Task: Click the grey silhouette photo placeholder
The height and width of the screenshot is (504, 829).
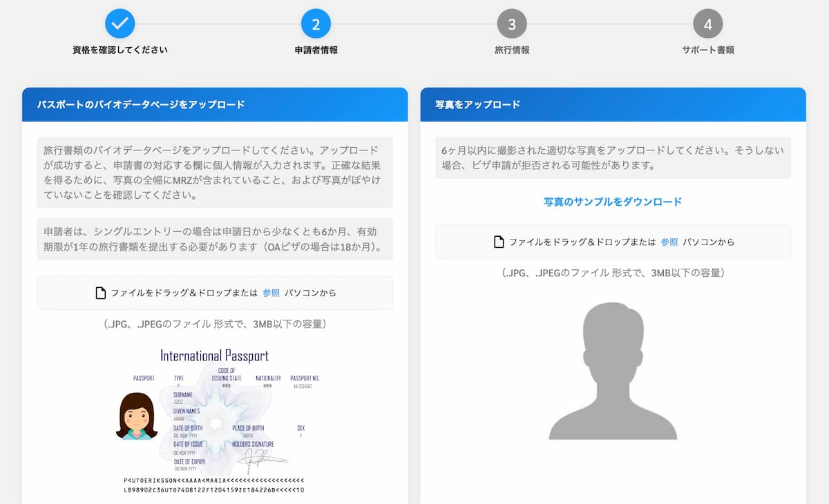Action: click(x=613, y=372)
